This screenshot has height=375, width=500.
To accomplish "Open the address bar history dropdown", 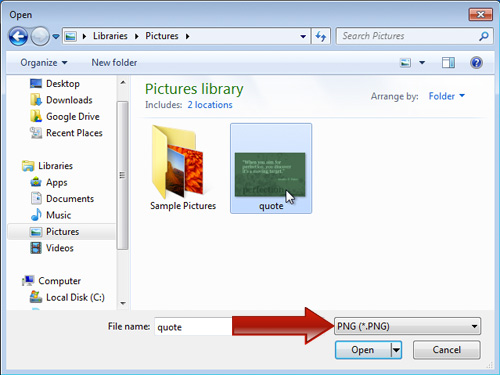I will coord(303,36).
